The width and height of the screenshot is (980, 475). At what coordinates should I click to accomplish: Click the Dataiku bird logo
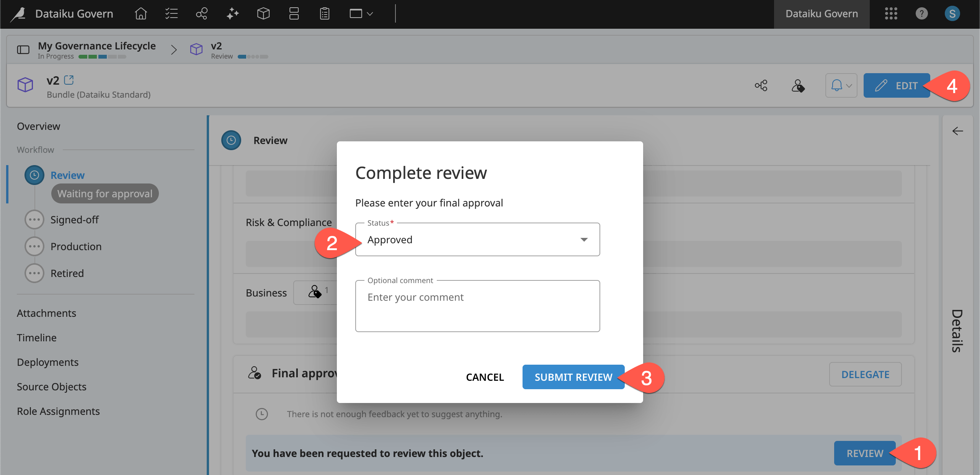(18, 13)
